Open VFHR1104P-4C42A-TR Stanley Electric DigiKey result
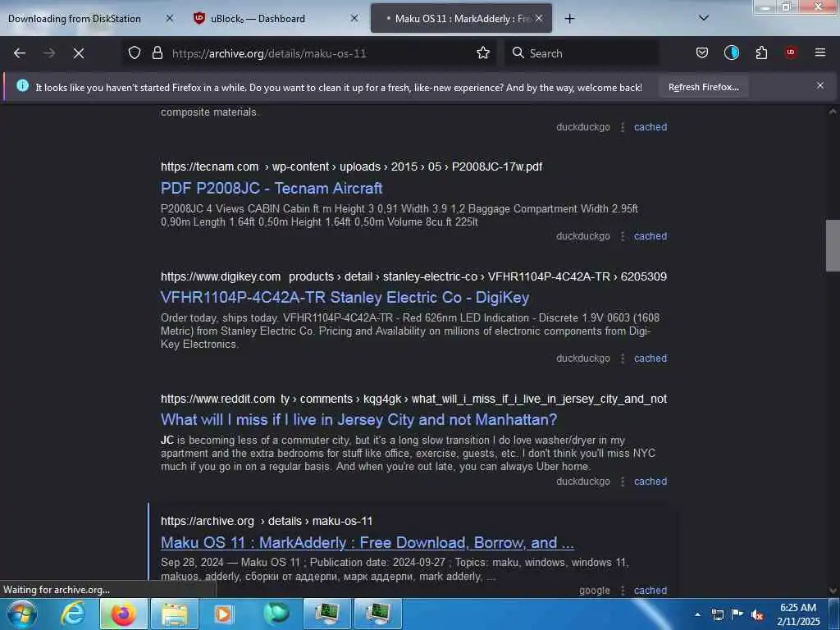Screen dimensions: 840x630 (345, 298)
